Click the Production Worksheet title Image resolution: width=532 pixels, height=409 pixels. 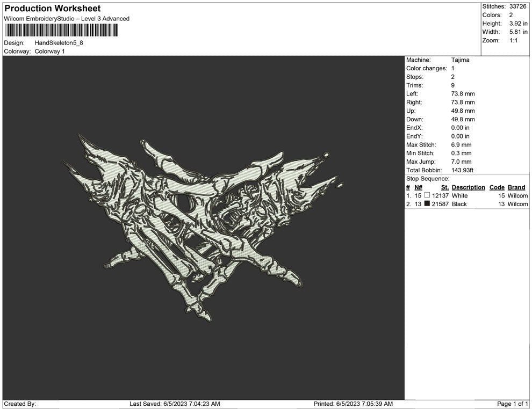pyautogui.click(x=52, y=9)
